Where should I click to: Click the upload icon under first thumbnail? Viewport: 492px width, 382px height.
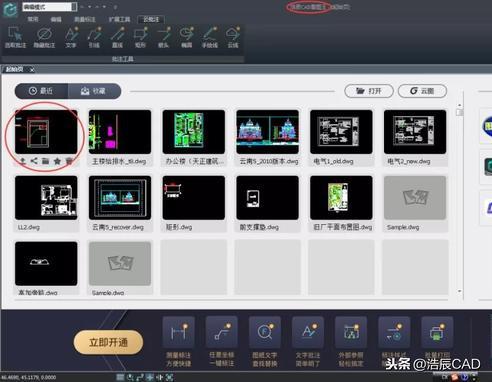click(23, 161)
